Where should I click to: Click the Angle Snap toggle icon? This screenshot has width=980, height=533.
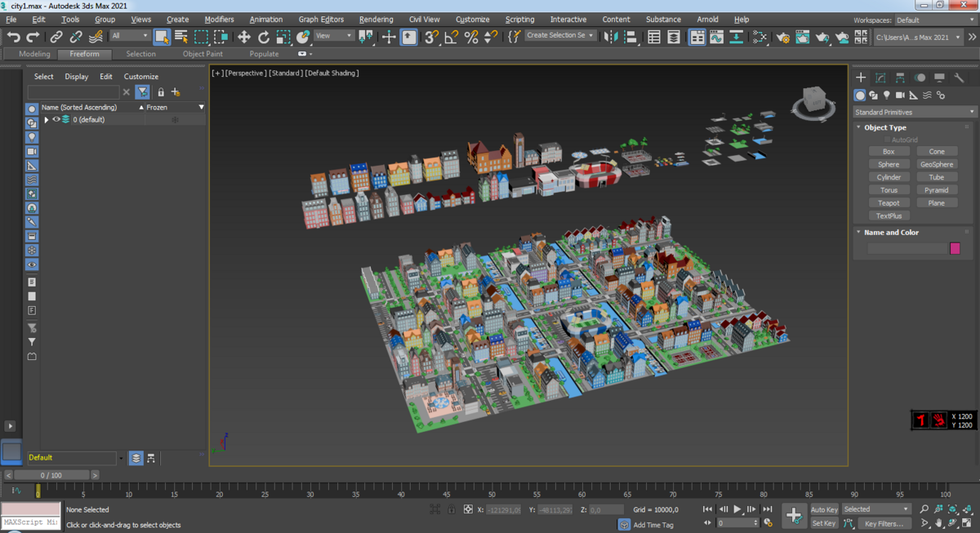[451, 37]
